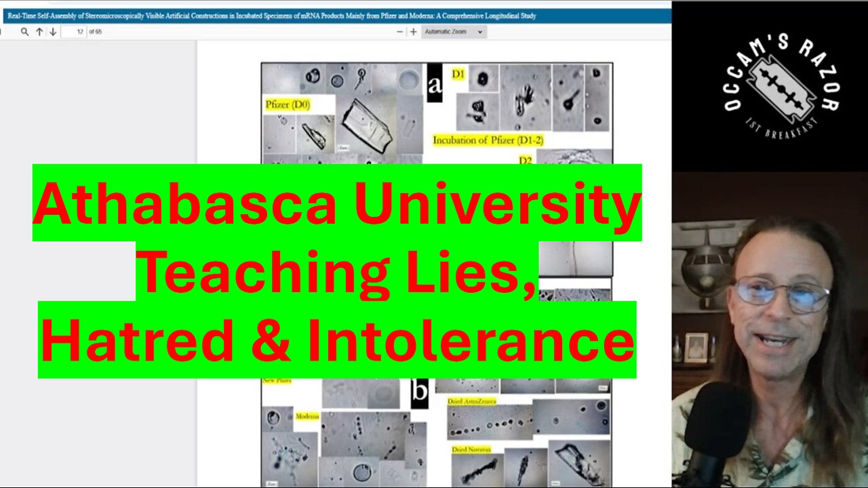Image resolution: width=868 pixels, height=488 pixels.
Task: Click the 'D1' highlighted label
Action: [x=458, y=74]
